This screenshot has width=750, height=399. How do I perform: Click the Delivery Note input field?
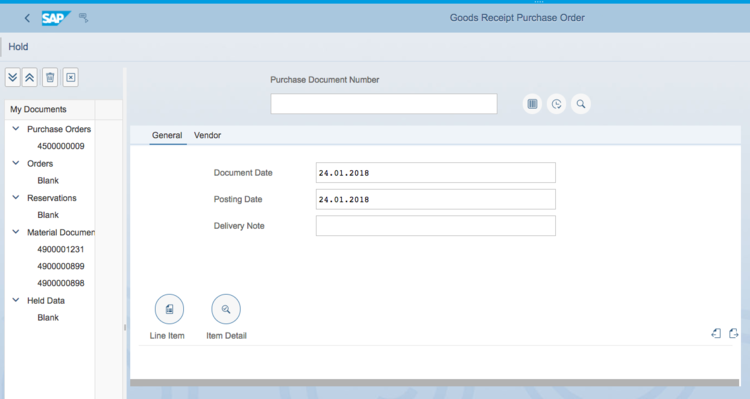436,226
